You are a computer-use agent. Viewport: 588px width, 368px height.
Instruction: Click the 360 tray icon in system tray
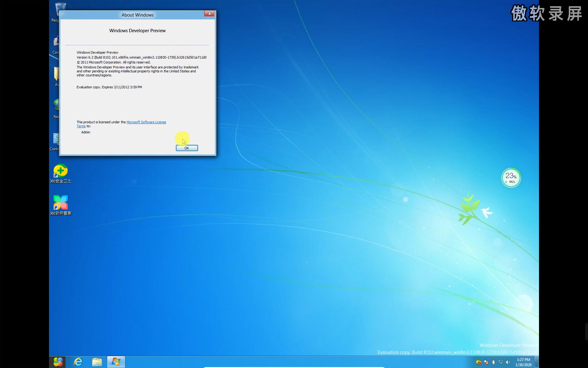pyautogui.click(x=478, y=362)
